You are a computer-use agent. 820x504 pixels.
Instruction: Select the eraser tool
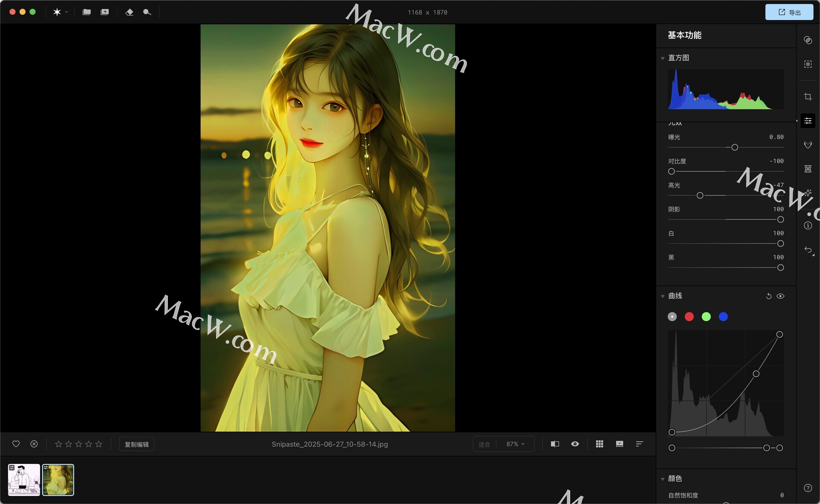[129, 12]
